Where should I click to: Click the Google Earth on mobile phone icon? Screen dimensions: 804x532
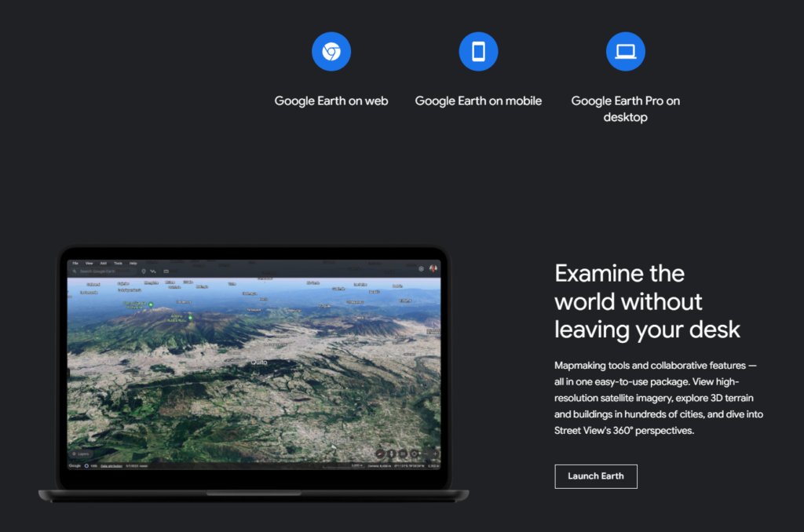pos(478,53)
